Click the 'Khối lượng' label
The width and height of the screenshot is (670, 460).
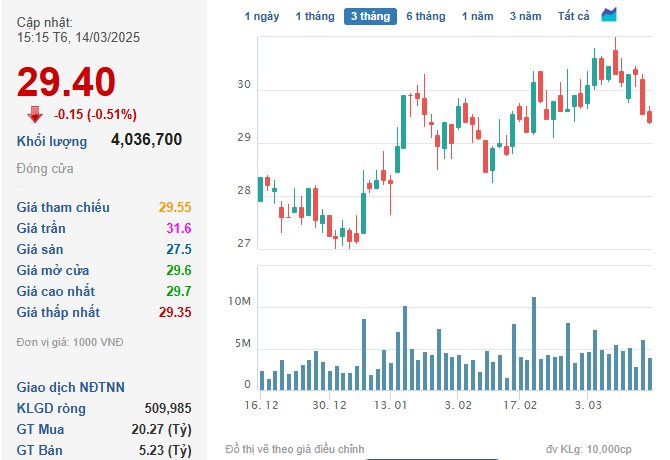(52, 141)
